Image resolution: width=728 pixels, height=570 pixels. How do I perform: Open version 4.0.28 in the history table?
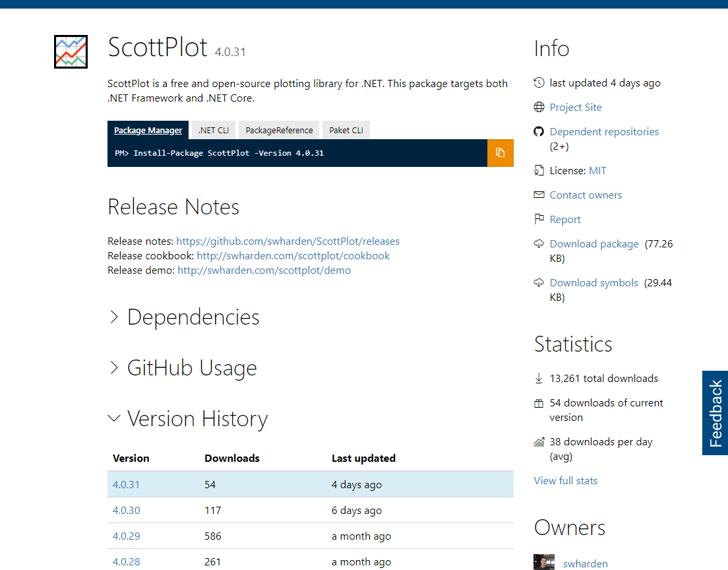point(126,561)
